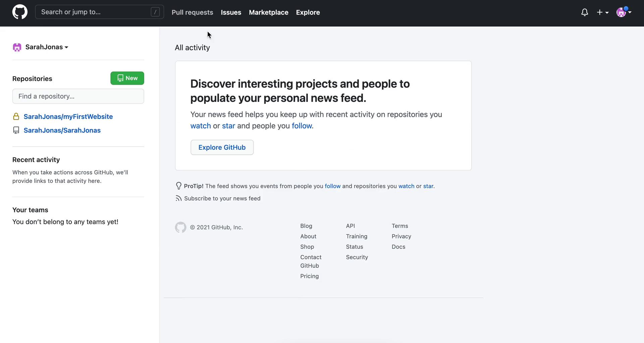This screenshot has height=343, width=644.
Task: Click the RSS feed icon
Action: pos(178,199)
